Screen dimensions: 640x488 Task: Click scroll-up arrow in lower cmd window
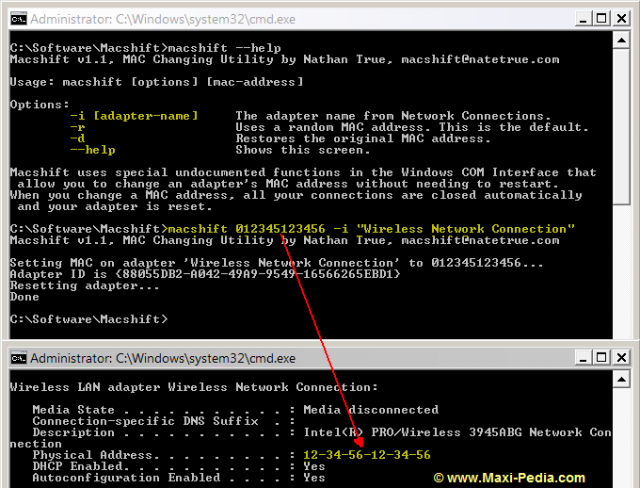tap(621, 380)
